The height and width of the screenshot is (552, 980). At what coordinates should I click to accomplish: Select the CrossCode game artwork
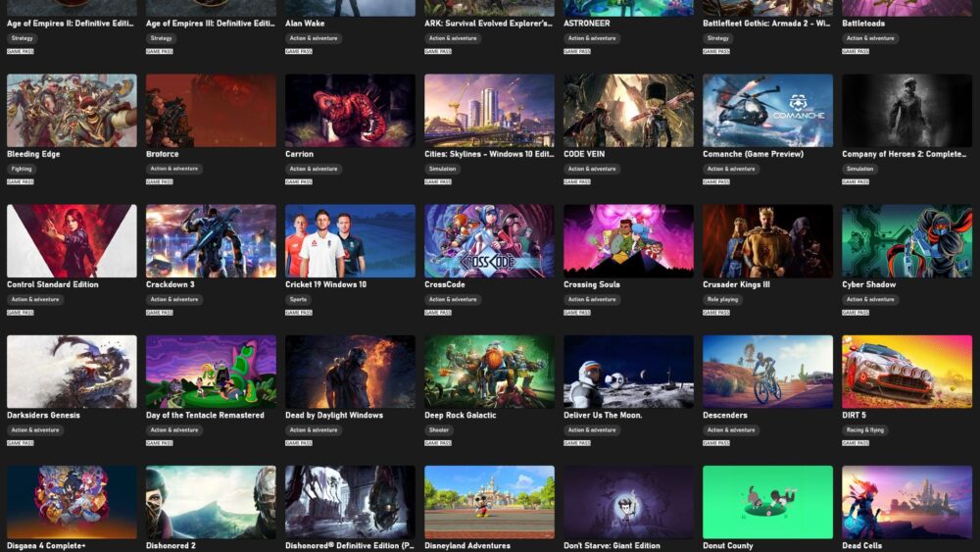(x=489, y=240)
